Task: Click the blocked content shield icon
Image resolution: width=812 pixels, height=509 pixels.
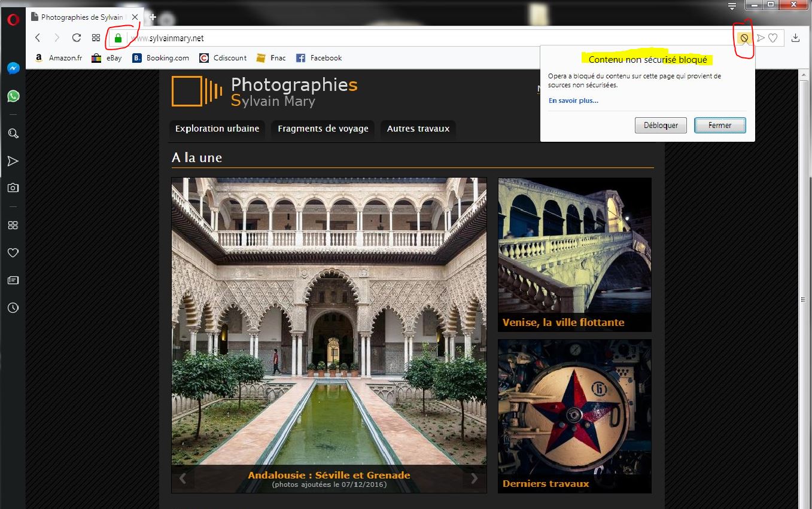Action: [x=744, y=38]
